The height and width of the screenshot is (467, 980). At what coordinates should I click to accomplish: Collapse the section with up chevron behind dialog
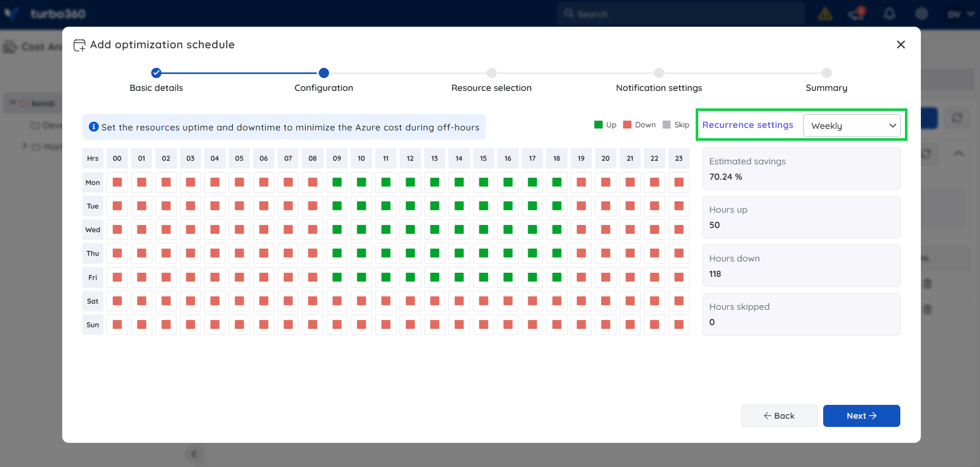[958, 154]
